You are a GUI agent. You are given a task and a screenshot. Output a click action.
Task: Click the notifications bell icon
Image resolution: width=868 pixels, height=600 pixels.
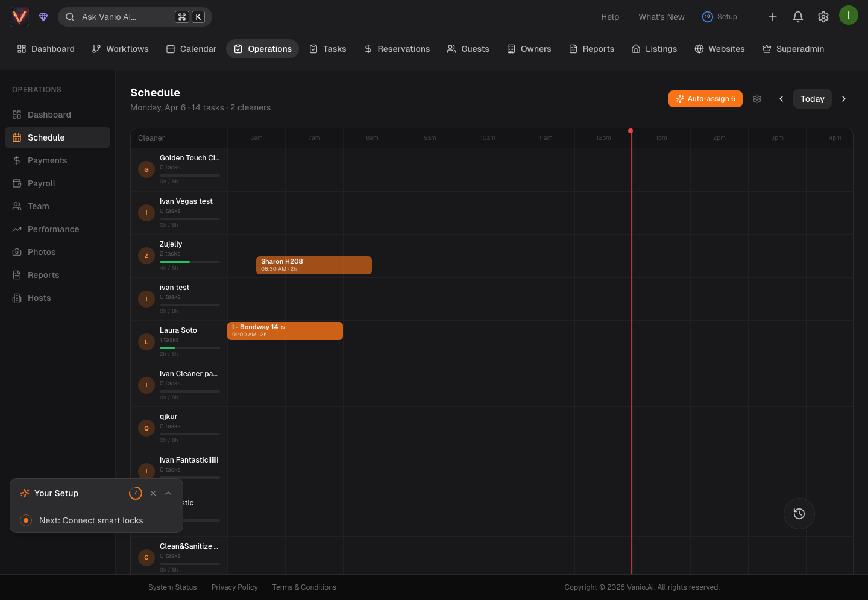797,17
